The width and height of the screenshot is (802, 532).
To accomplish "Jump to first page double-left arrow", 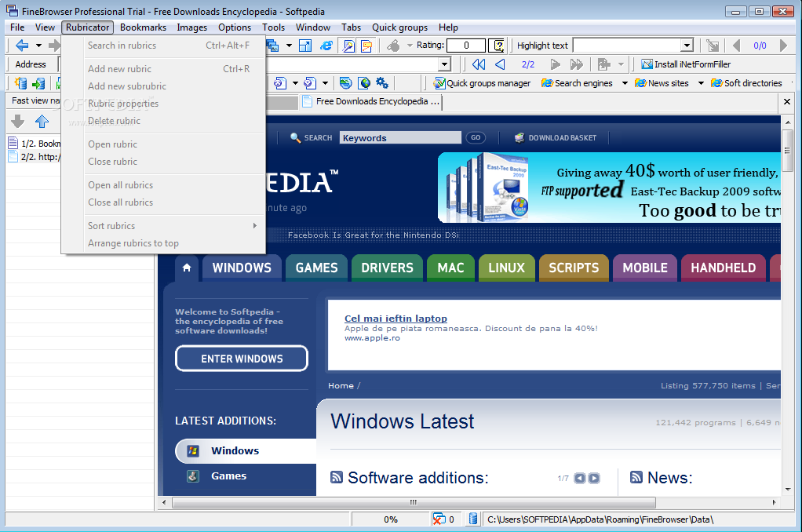I will pos(479,64).
